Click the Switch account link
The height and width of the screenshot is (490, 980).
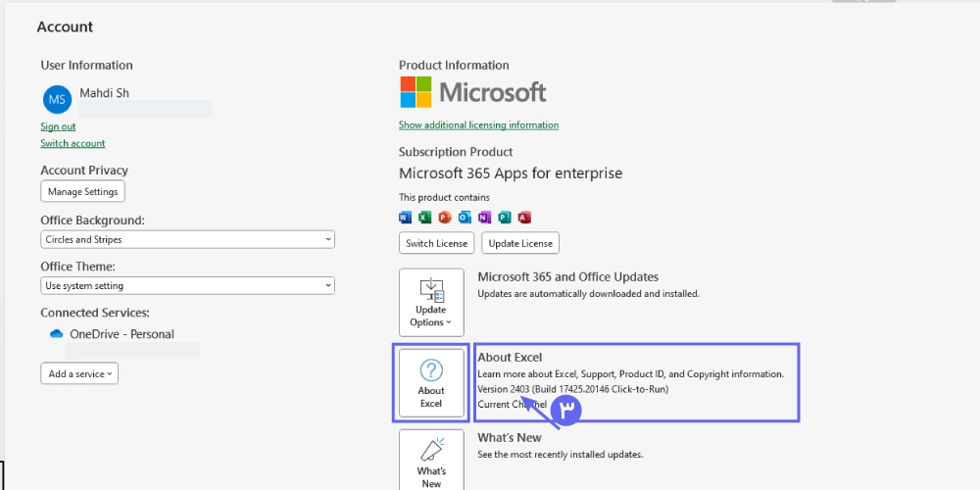[73, 143]
